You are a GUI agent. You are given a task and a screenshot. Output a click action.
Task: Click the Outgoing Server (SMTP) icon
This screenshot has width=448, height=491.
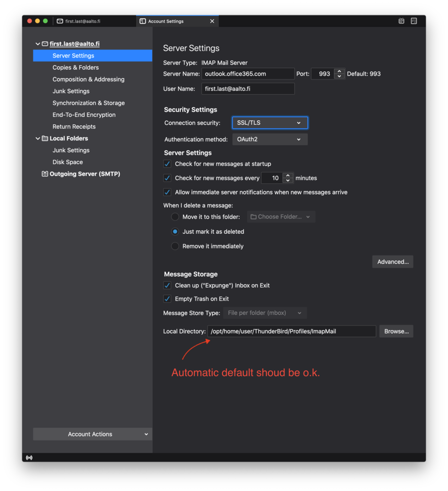point(45,174)
